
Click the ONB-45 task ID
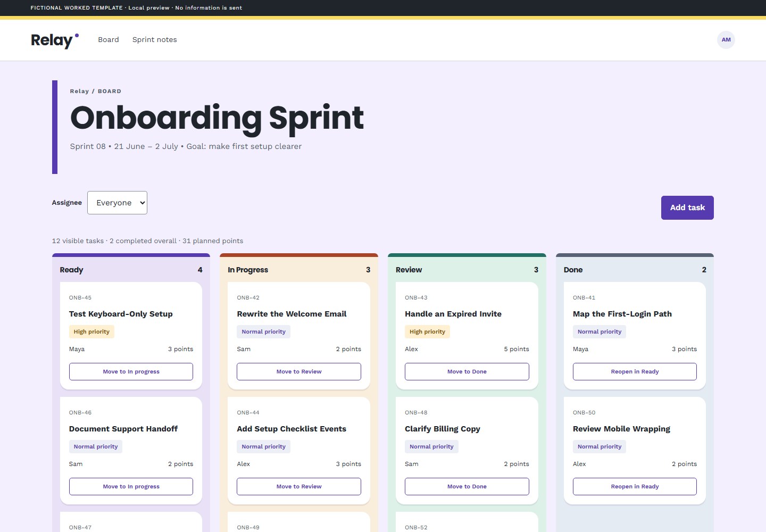tap(80, 298)
